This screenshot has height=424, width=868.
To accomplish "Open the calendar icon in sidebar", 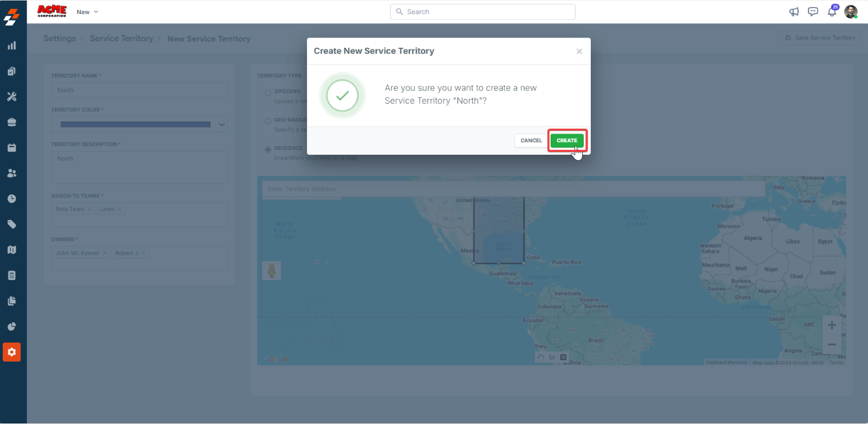I will point(12,148).
